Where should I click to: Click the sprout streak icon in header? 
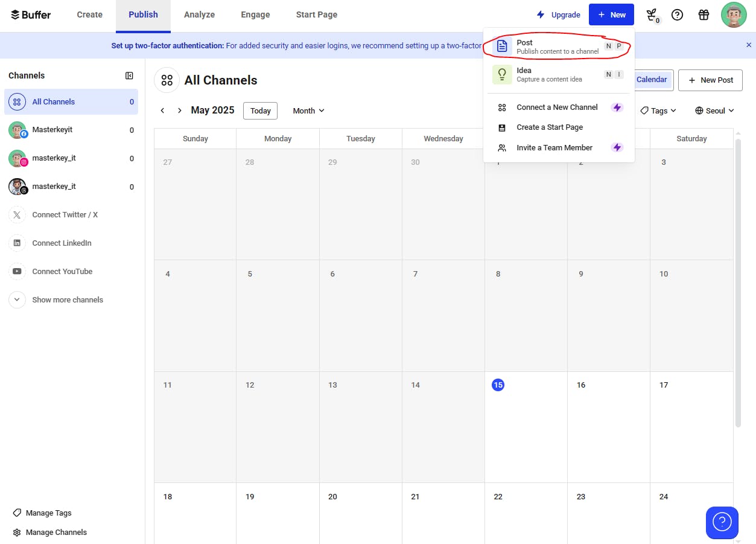(x=652, y=15)
